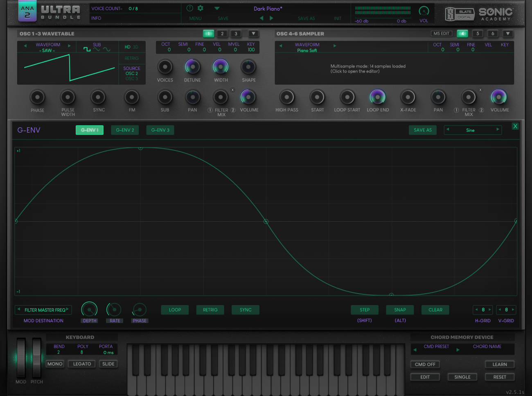The width and height of the screenshot is (532, 396).
Task: Next OSC 1 waveform right arrow
Action: (69, 45)
